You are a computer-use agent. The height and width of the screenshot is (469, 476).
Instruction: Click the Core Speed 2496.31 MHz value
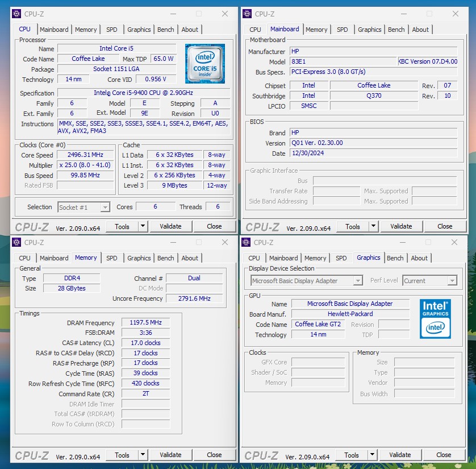pos(85,155)
